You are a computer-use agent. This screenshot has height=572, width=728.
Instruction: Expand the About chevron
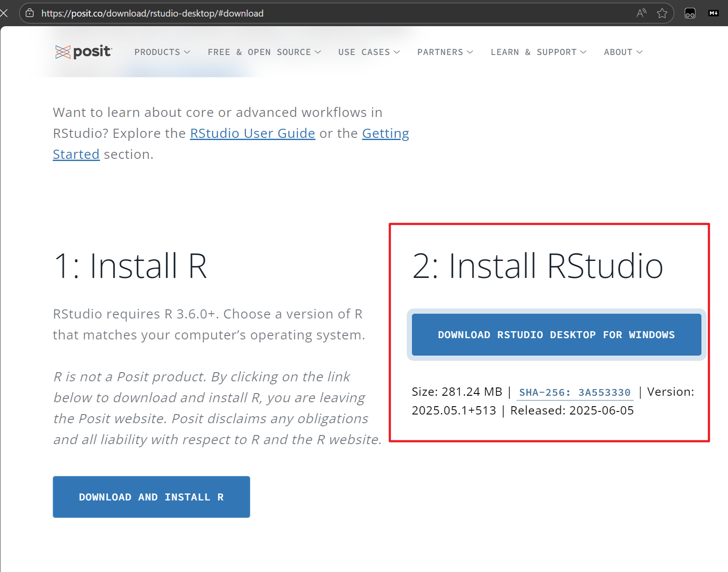coord(640,52)
